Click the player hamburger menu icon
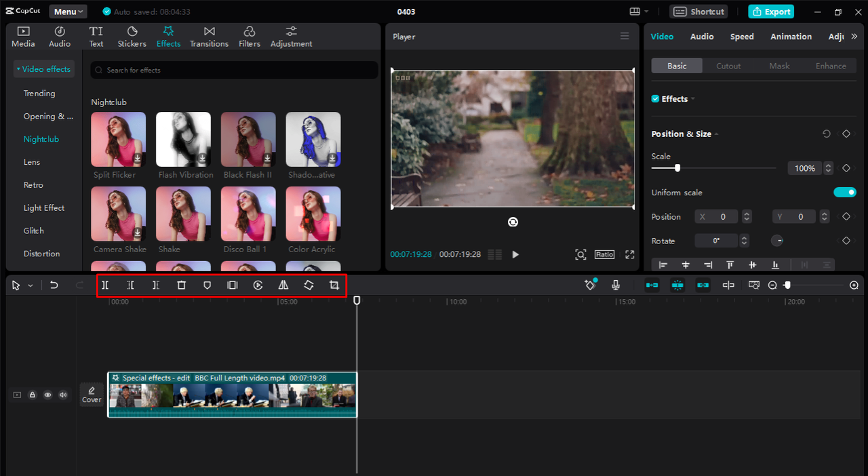The image size is (868, 476). pyautogui.click(x=625, y=37)
